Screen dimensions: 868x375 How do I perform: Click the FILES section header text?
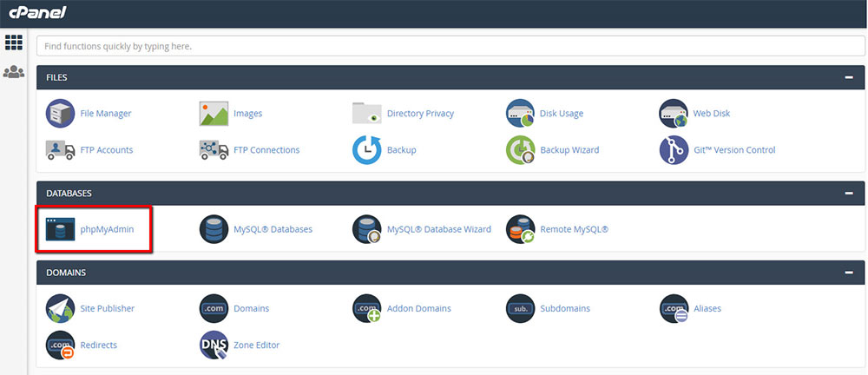coord(56,77)
